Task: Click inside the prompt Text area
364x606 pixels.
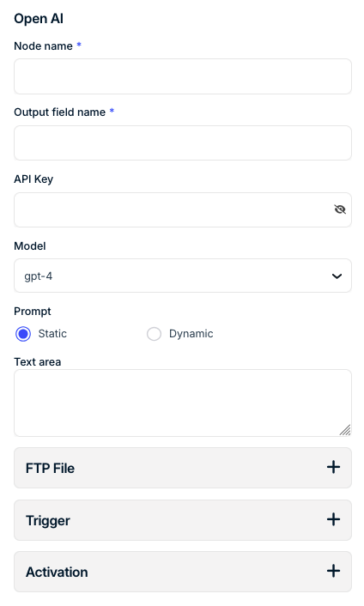Action: click(x=183, y=403)
